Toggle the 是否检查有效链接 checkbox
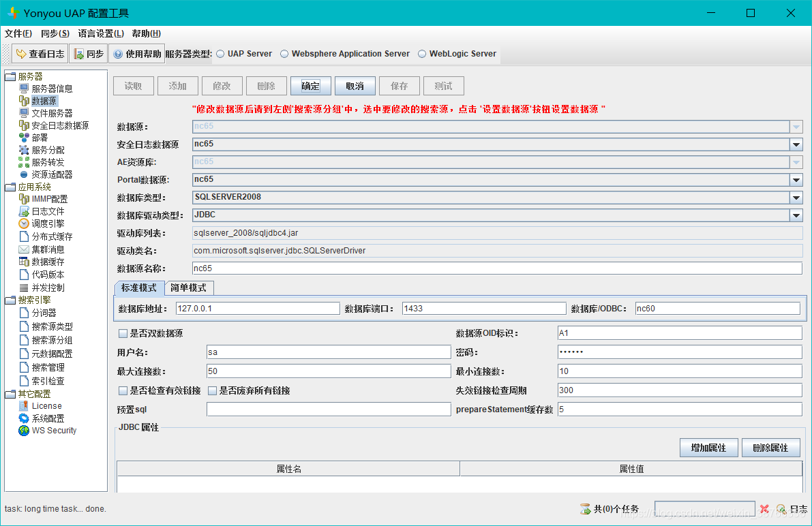The image size is (812, 526). [x=123, y=391]
